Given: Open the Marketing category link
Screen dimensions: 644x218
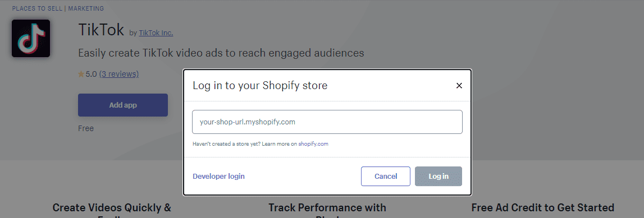Looking at the screenshot, I should pyautogui.click(x=86, y=8).
